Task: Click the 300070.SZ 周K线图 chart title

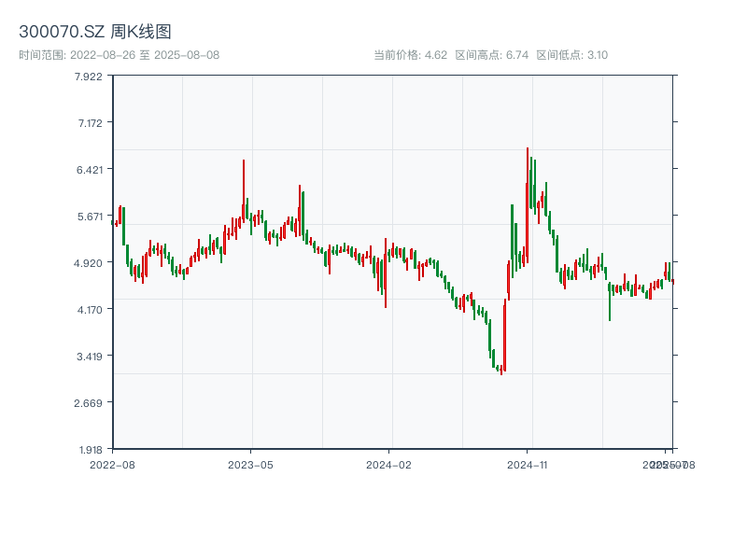Action: click(x=95, y=33)
